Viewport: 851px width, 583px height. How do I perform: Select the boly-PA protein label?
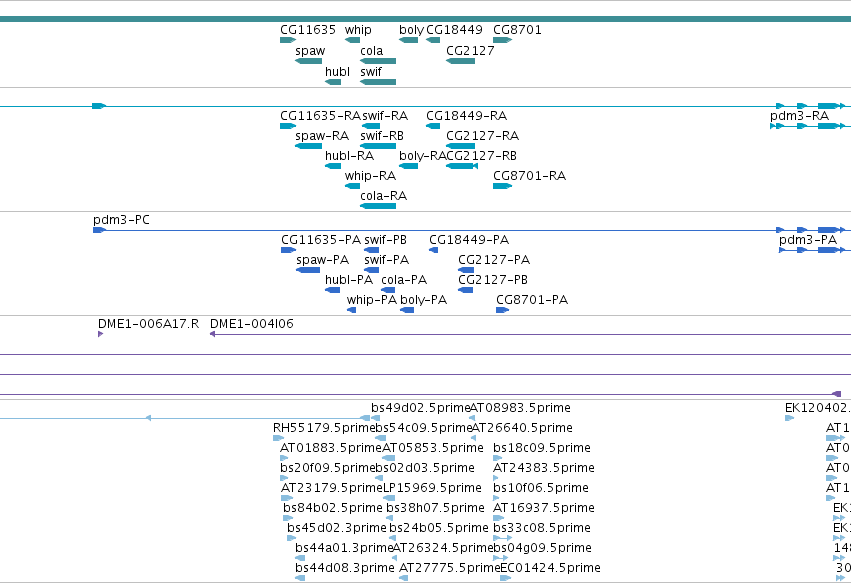point(423,300)
